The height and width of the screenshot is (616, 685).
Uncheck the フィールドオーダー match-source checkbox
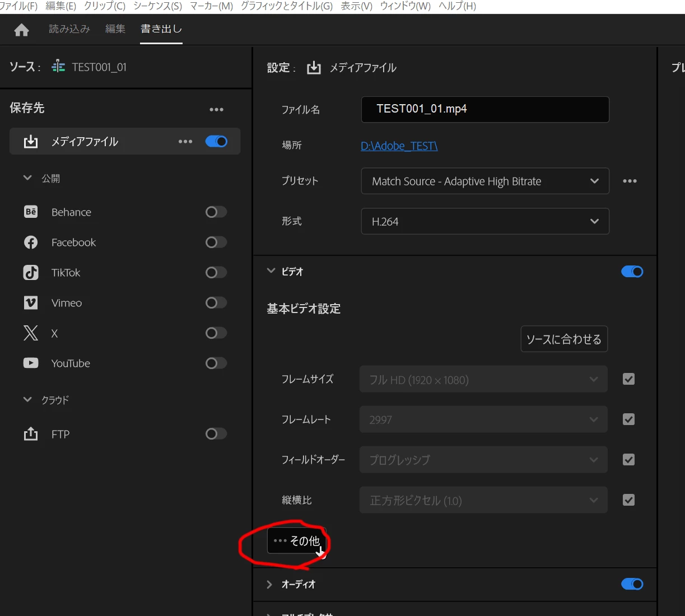628,460
